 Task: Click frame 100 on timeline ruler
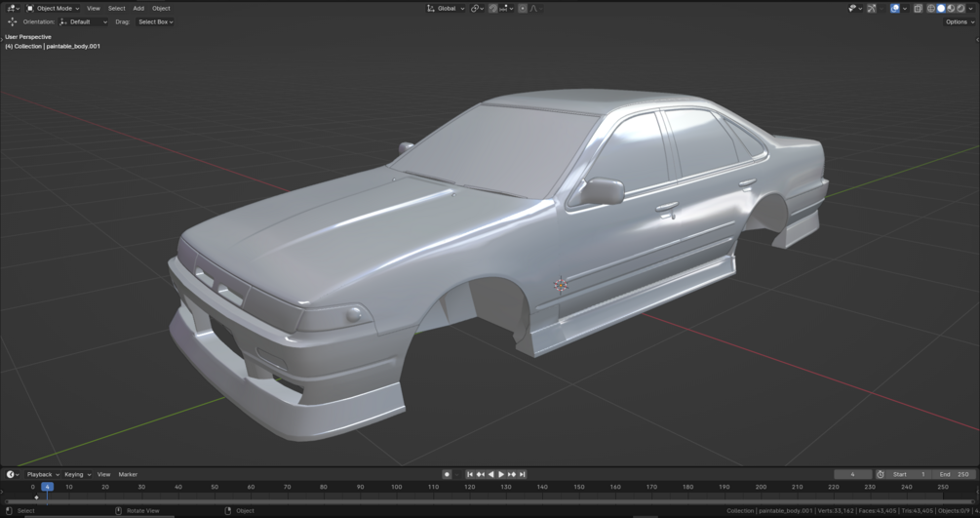tap(396, 487)
